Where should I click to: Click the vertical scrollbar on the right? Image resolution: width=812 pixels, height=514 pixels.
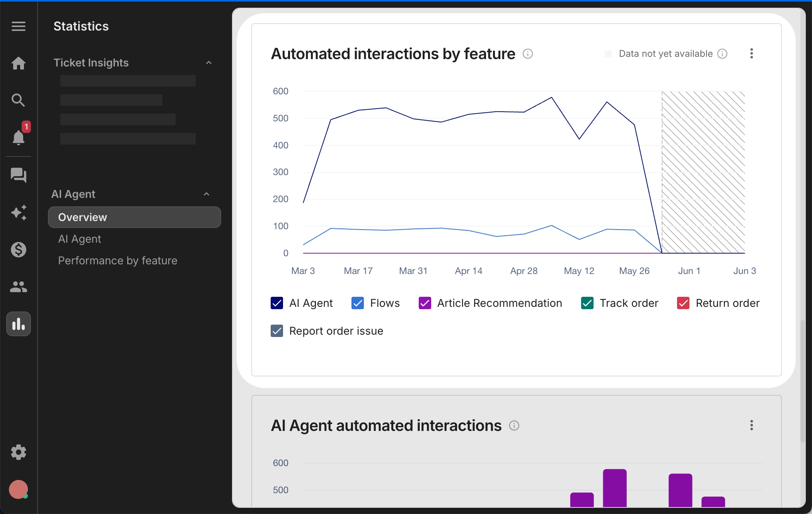803,381
